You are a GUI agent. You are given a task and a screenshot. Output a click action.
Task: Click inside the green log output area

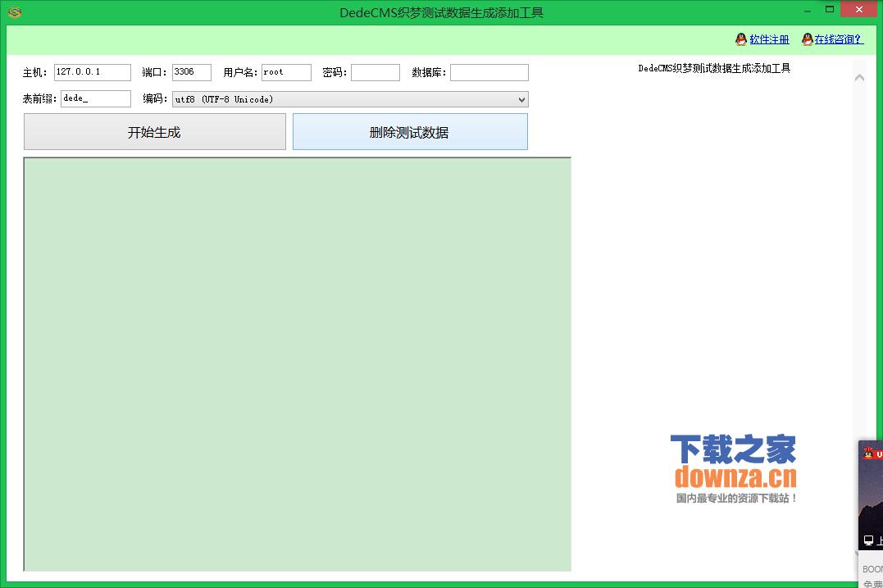pos(298,364)
